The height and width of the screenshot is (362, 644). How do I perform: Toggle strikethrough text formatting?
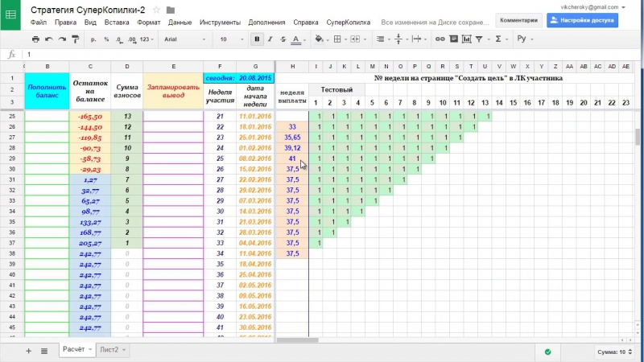click(x=283, y=39)
